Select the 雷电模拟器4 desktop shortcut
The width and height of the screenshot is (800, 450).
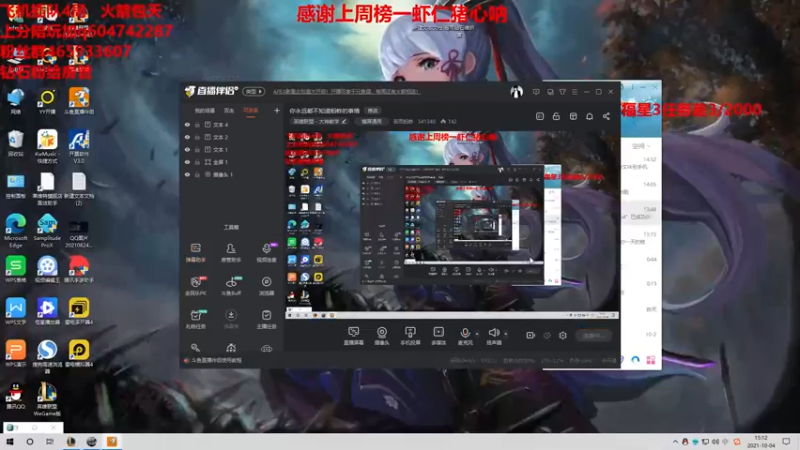79,354
